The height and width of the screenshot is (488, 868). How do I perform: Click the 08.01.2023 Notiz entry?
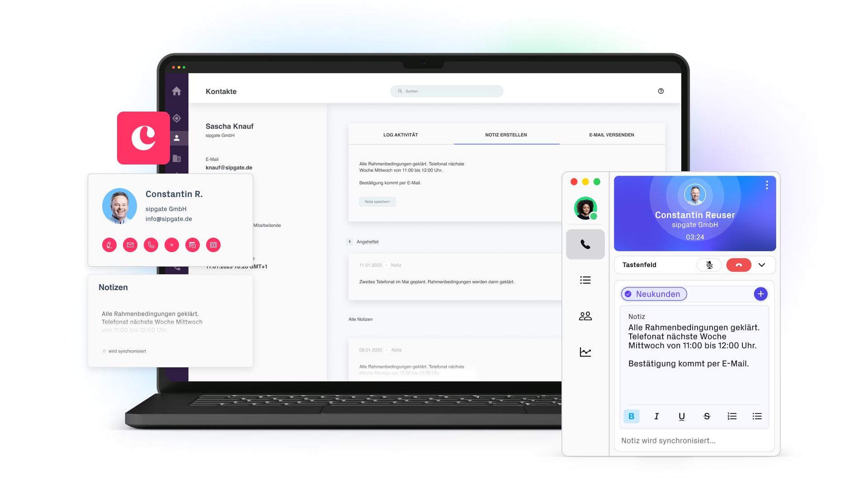(455, 360)
